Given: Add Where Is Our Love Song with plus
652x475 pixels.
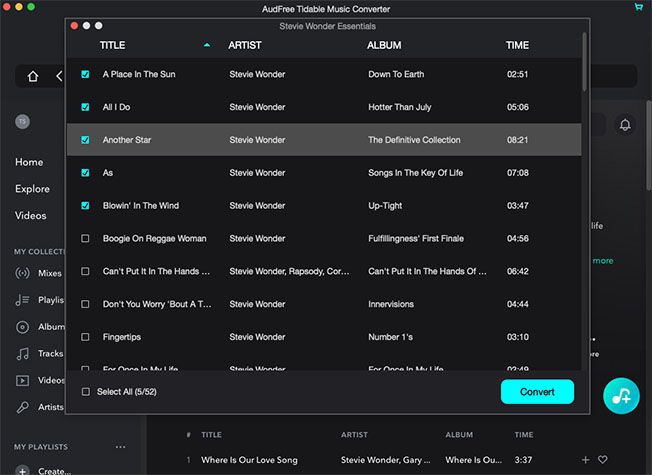Looking at the screenshot, I should (585, 460).
